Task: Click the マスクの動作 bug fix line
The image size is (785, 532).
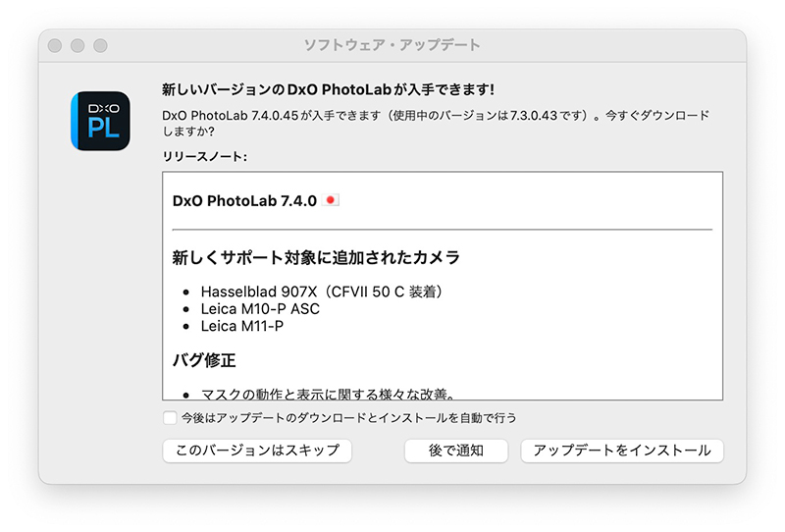Action: (x=329, y=395)
